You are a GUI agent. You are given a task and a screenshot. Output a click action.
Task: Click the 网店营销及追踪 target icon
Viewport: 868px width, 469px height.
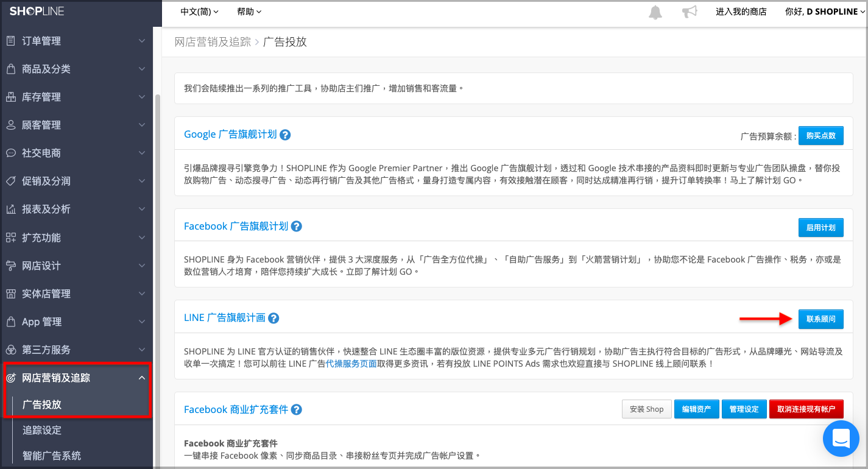click(x=10, y=378)
